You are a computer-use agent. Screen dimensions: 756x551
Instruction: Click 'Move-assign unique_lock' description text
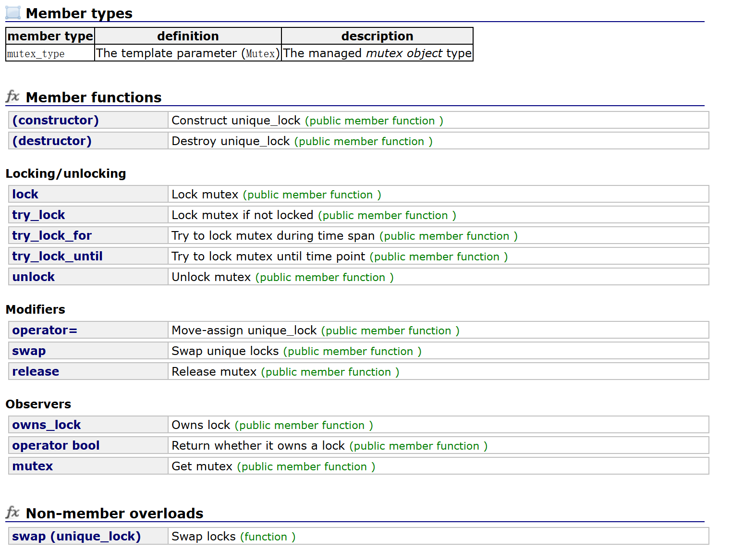[244, 330]
